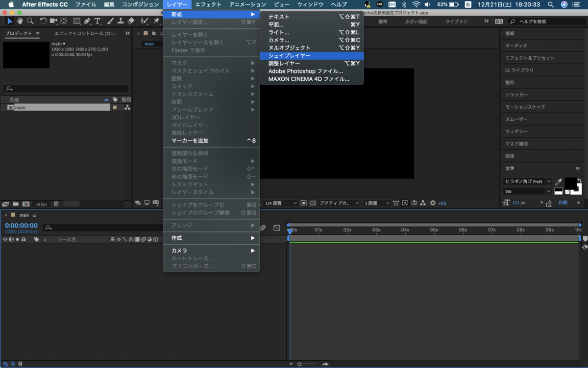Click the 16 bpc color depth button
This screenshot has height=368, width=588.
coord(41,204)
